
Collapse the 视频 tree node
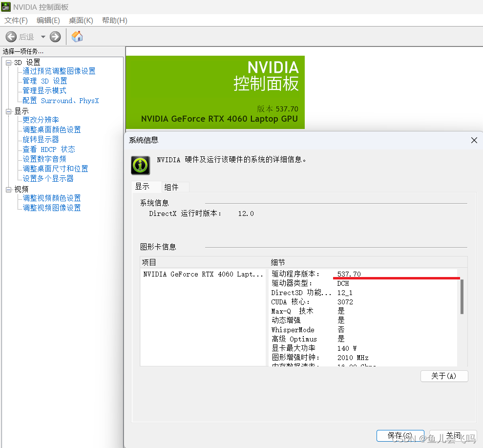pos(9,190)
